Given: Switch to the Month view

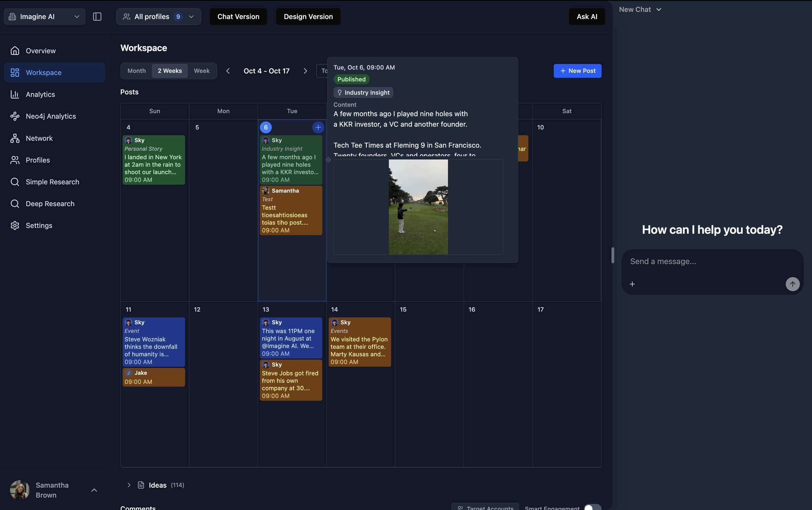Looking at the screenshot, I should (137, 71).
